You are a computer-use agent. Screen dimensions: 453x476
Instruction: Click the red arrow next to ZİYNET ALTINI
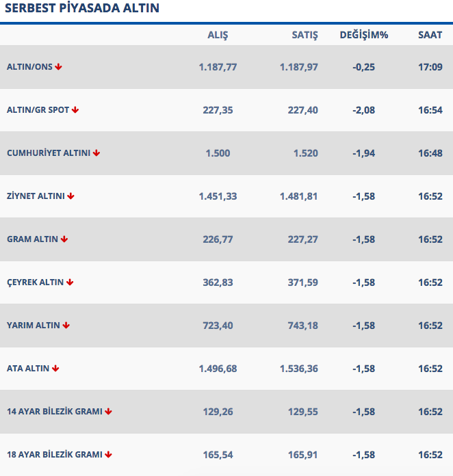pos(71,196)
